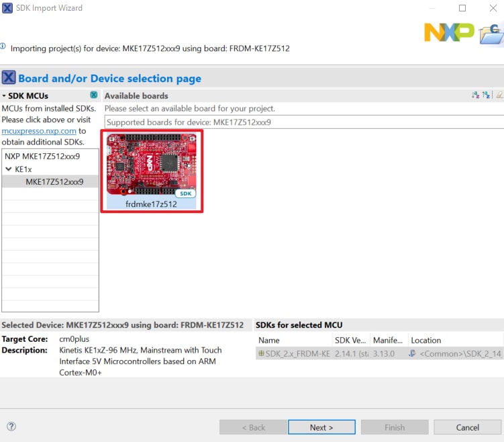Open the mcuxpresso.nxp.com link

pyautogui.click(x=39, y=131)
